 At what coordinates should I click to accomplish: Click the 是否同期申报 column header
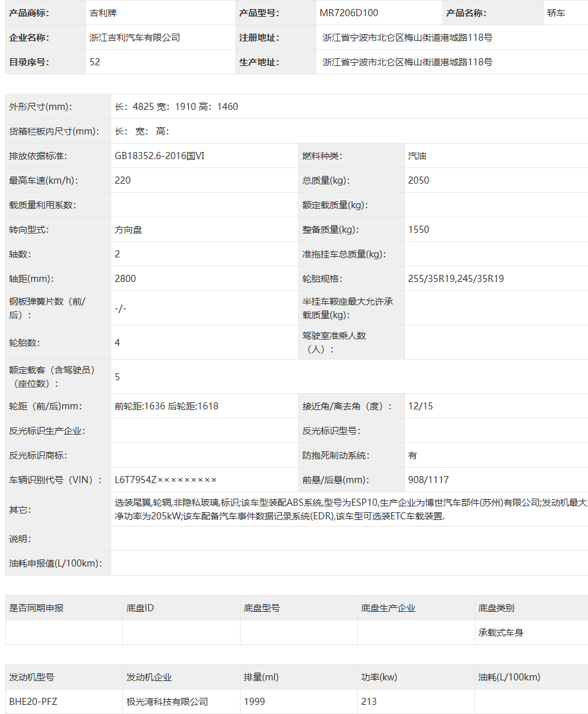click(36, 607)
